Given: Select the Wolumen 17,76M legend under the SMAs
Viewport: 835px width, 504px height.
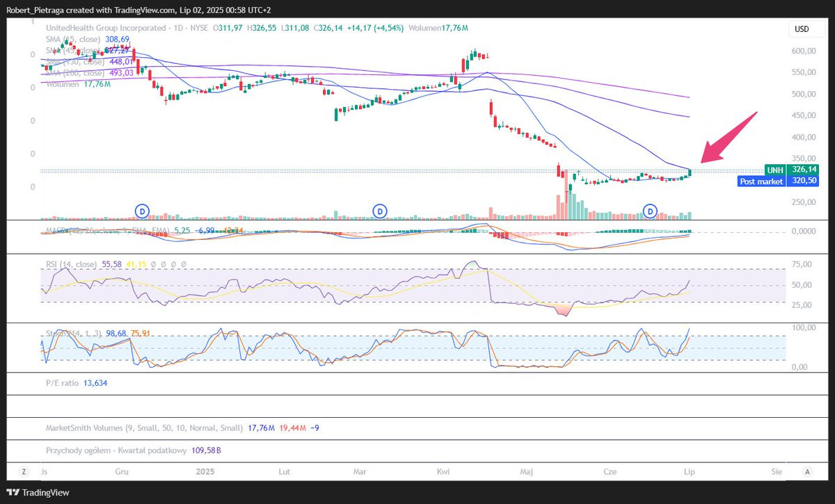Looking at the screenshot, I should click(x=79, y=84).
